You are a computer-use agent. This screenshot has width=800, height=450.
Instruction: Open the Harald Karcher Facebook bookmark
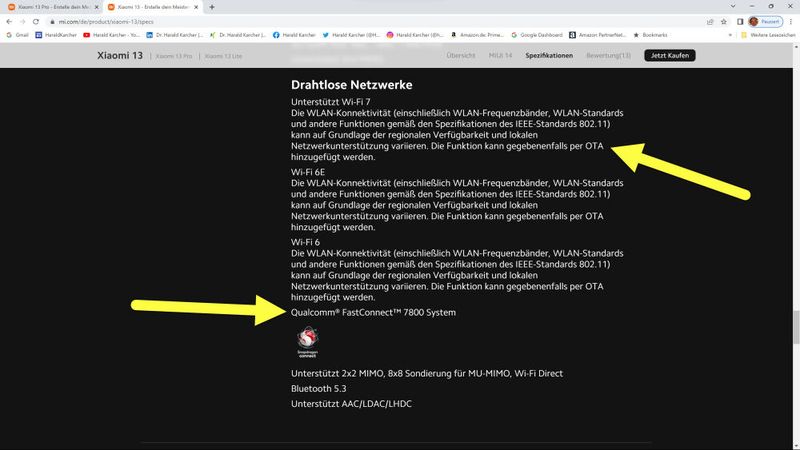point(294,35)
